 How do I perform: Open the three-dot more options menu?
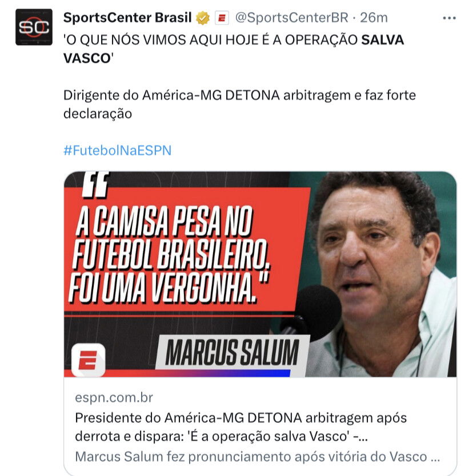449,18
